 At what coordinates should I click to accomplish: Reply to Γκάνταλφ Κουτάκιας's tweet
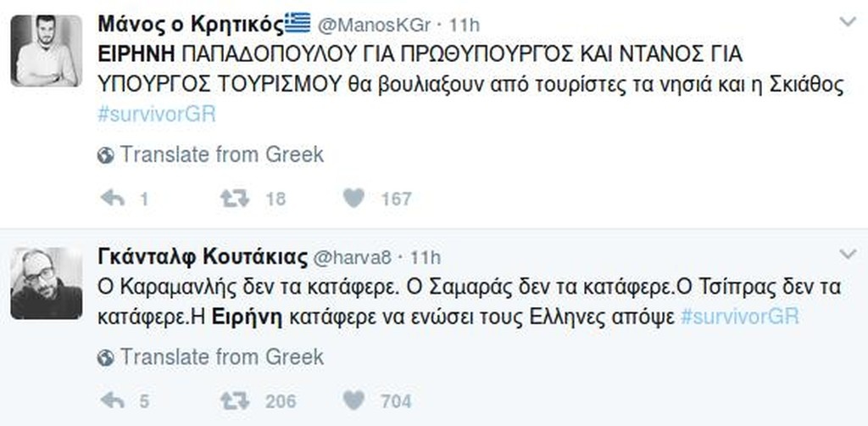click(113, 401)
